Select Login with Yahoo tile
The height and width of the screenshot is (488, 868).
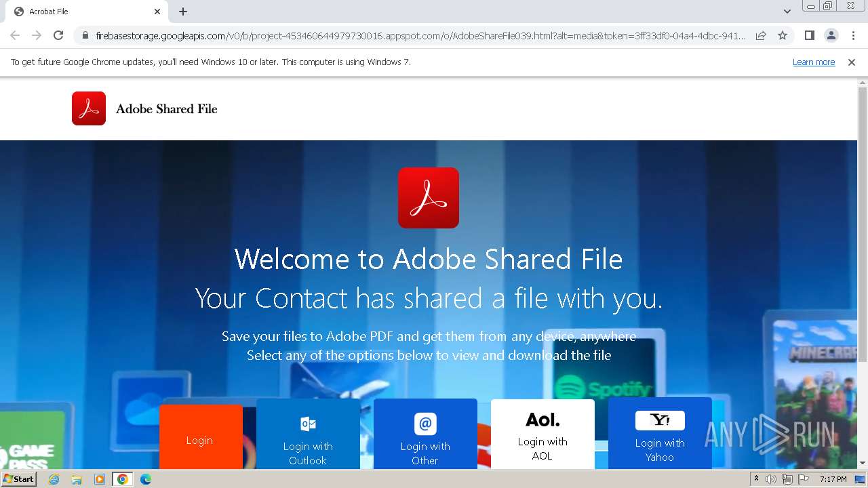click(660, 434)
